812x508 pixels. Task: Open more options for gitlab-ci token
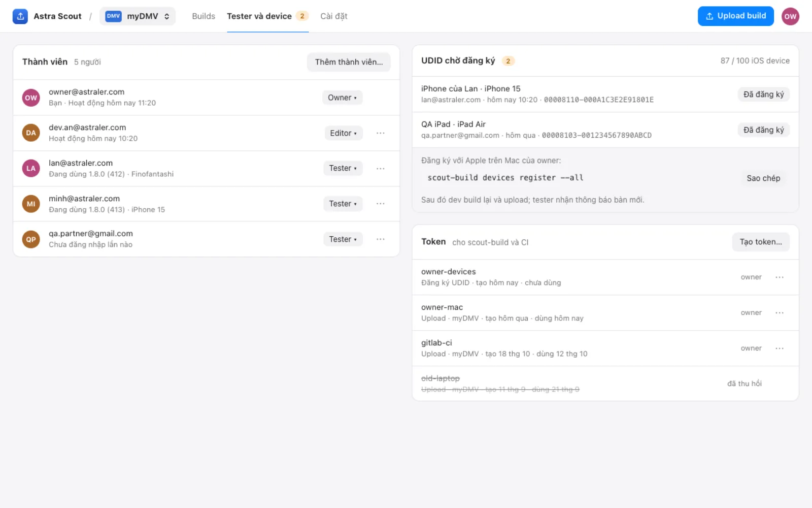click(780, 348)
